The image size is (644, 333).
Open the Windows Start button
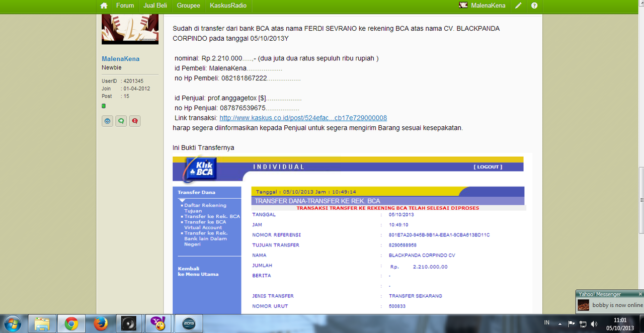coord(12,323)
